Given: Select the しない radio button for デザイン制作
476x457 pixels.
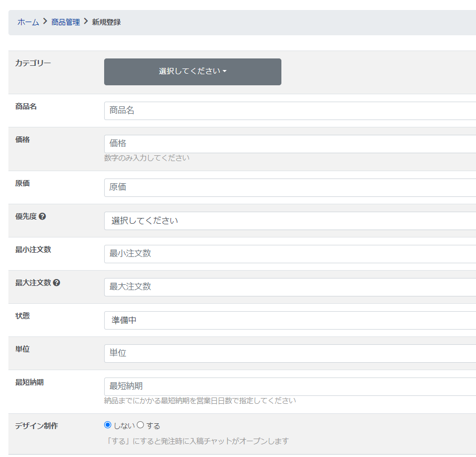Looking at the screenshot, I should tap(108, 425).
